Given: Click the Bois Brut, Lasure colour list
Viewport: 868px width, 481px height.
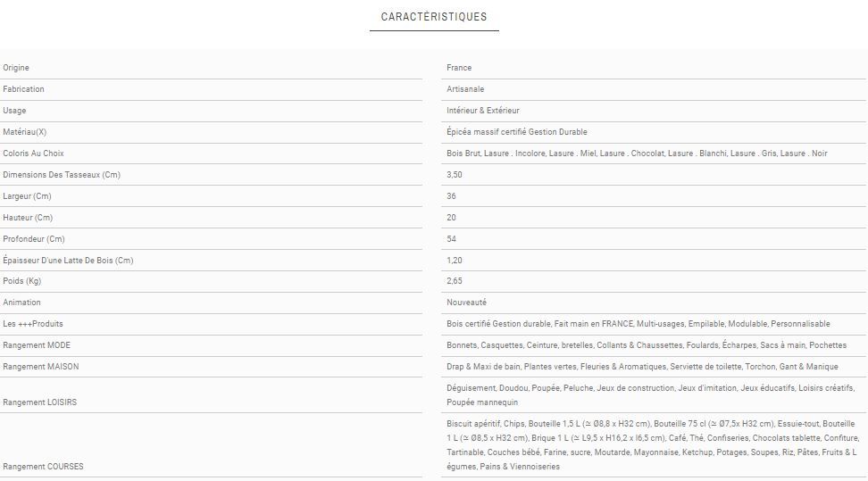Looking at the screenshot, I should click(x=637, y=153).
